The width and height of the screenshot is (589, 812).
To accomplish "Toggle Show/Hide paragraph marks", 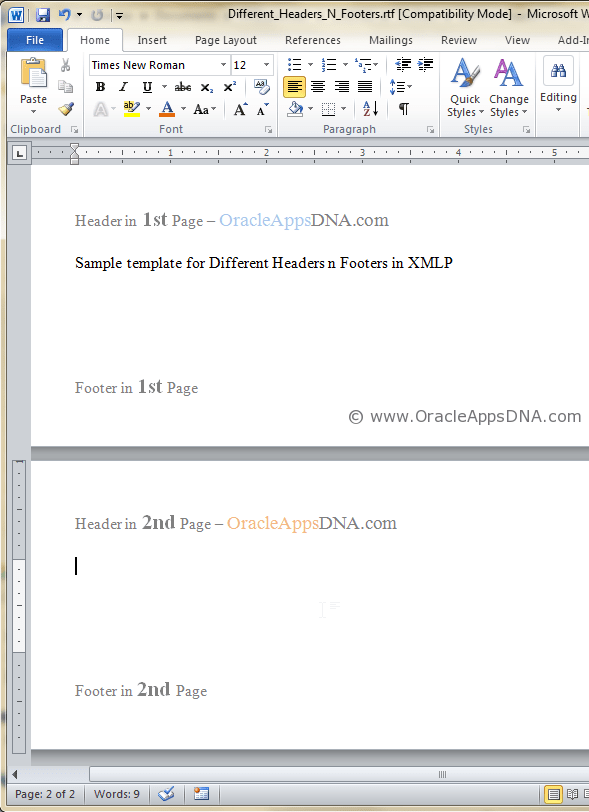I will [x=404, y=109].
